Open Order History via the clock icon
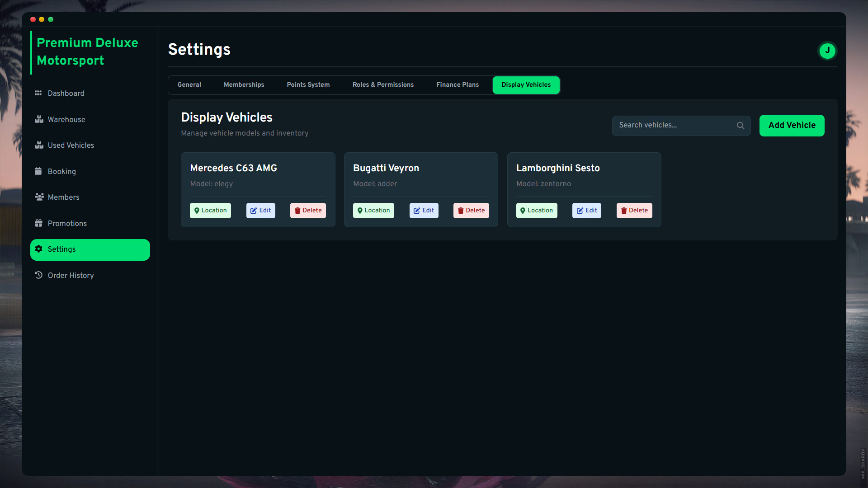Screen dimensions: 868x488 tap(39, 275)
